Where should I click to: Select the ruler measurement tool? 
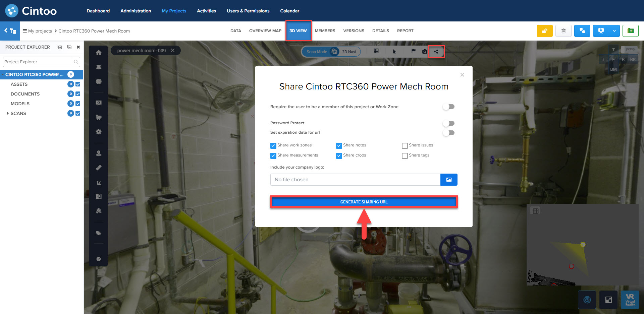99,168
